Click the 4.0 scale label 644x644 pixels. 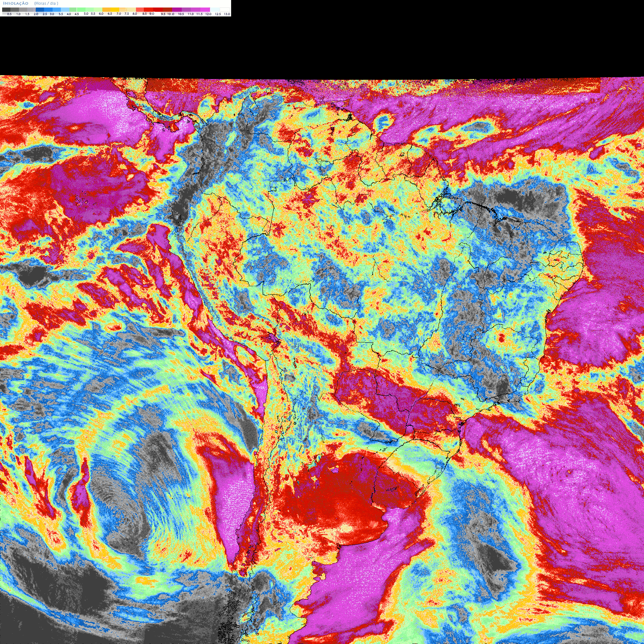click(69, 14)
